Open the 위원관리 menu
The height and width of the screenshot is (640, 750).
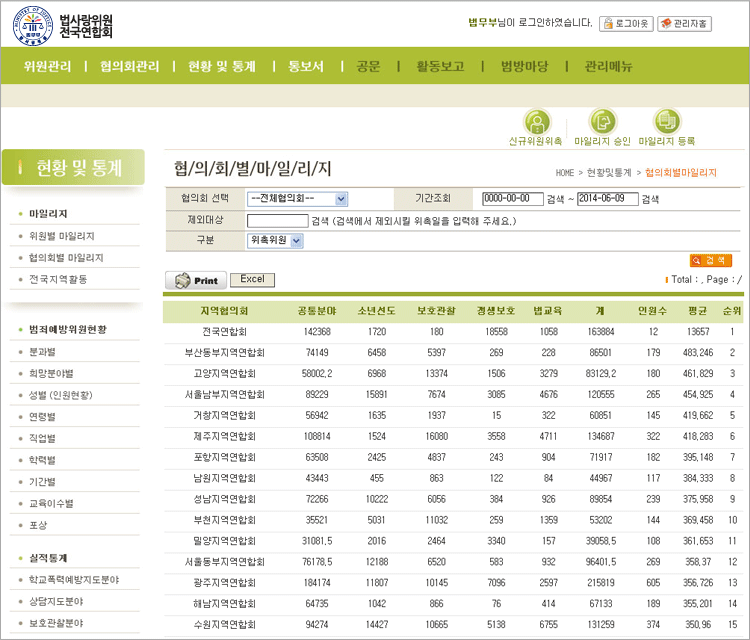coord(47,67)
